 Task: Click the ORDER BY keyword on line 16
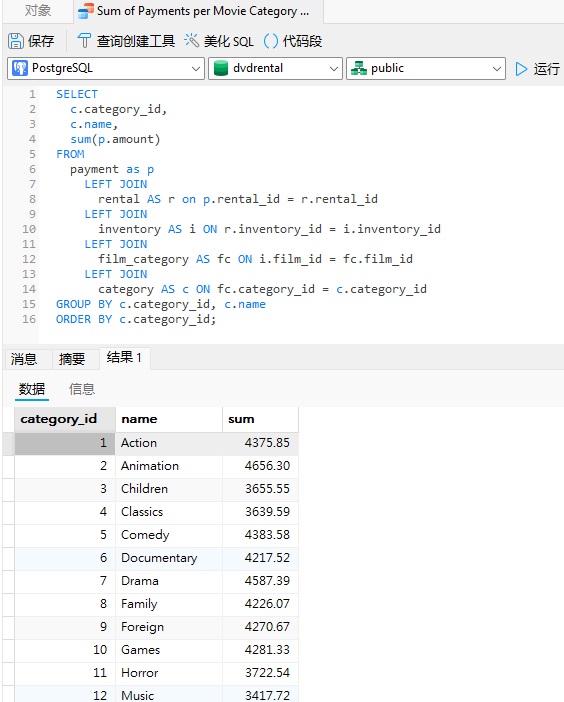click(x=84, y=319)
